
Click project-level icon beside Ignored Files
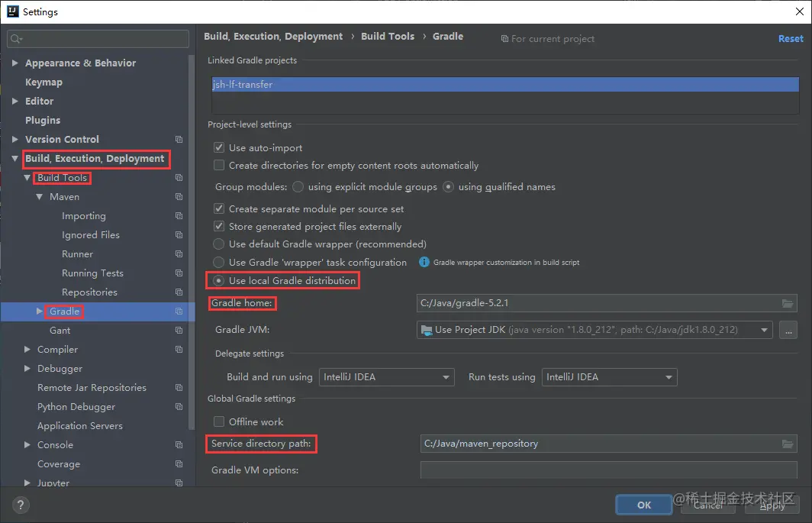click(x=179, y=235)
